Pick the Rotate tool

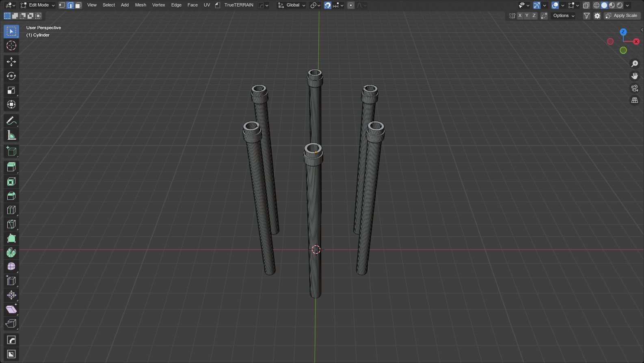[x=11, y=76]
